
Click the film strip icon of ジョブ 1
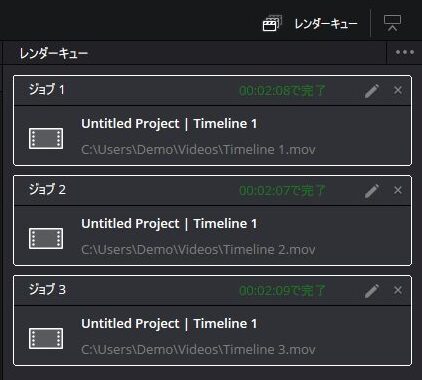coord(46,138)
